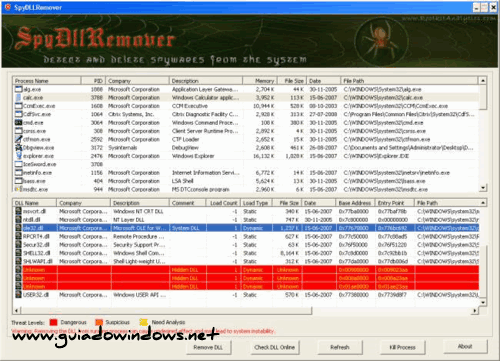Select the Dbgview.exe process icon
This screenshot has height=361, width=500.
click(18, 148)
